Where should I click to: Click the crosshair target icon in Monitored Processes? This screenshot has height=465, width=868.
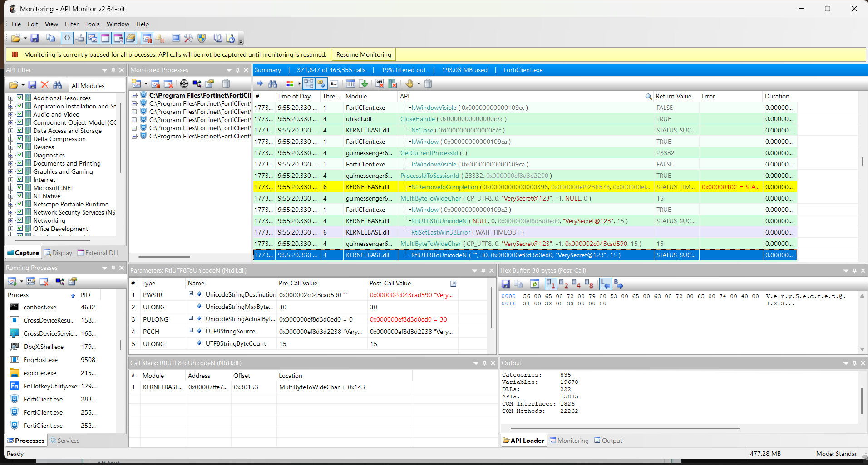[184, 83]
